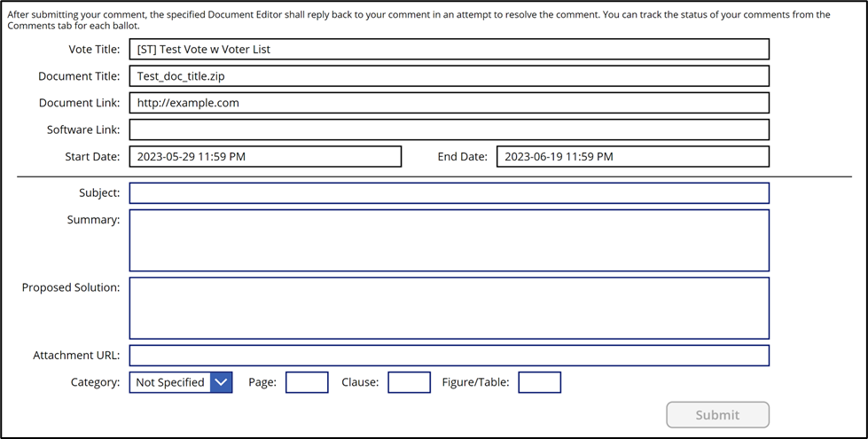Screen dimensions: 868x439
Task: Focus the Subject input box
Action: 449,193
